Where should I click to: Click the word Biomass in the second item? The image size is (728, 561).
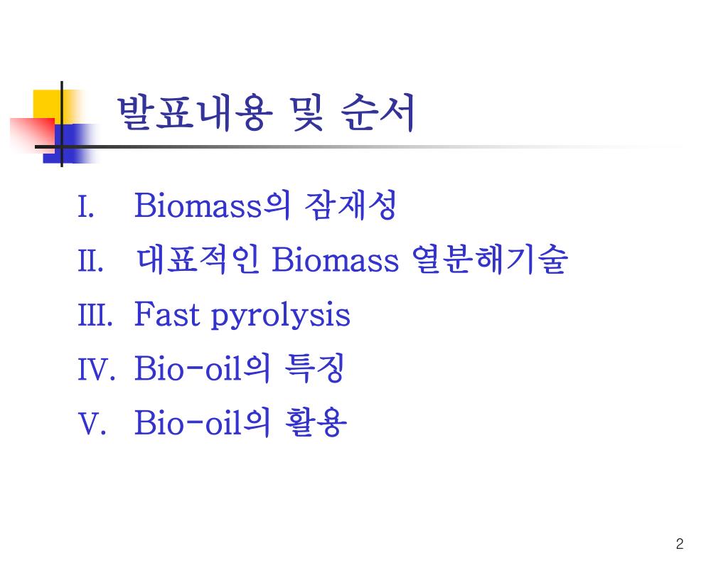click(x=336, y=260)
